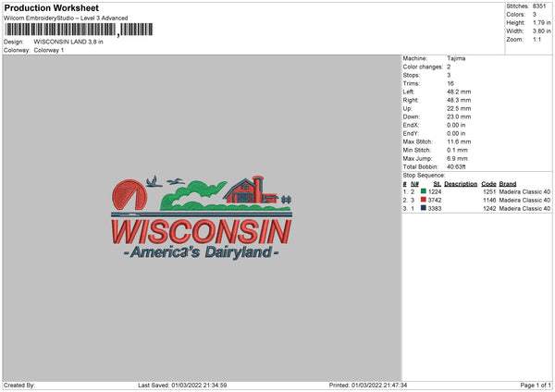Click the Stop Sequence heading

(x=424, y=176)
